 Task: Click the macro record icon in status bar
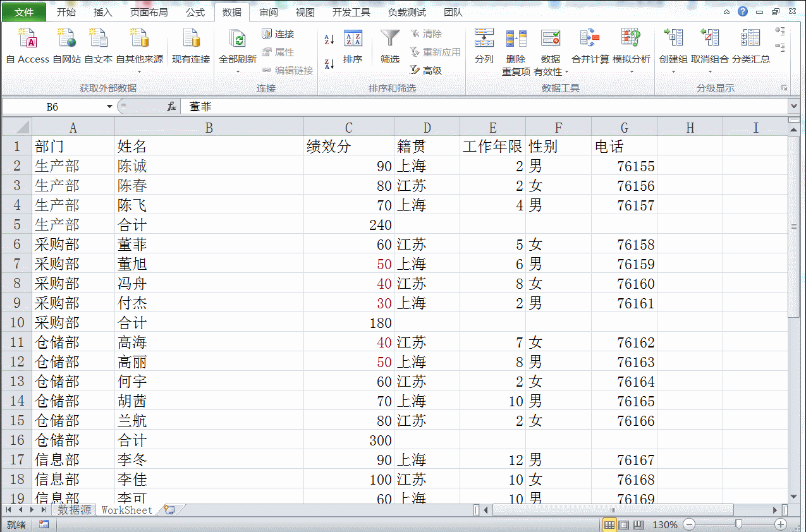click(44, 524)
